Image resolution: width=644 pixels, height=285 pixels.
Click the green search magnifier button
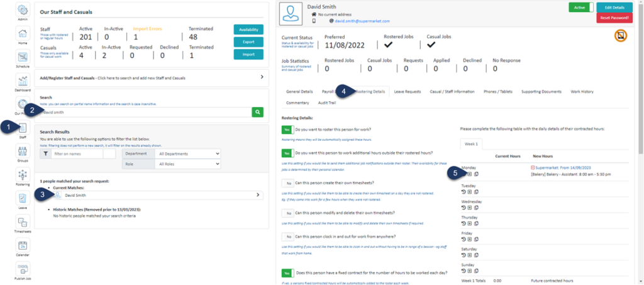[x=257, y=112]
